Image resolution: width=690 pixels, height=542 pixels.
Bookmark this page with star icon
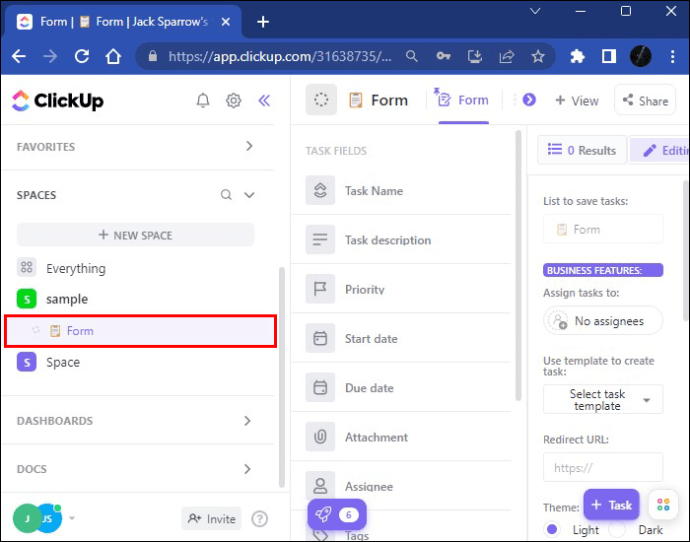coord(538,56)
